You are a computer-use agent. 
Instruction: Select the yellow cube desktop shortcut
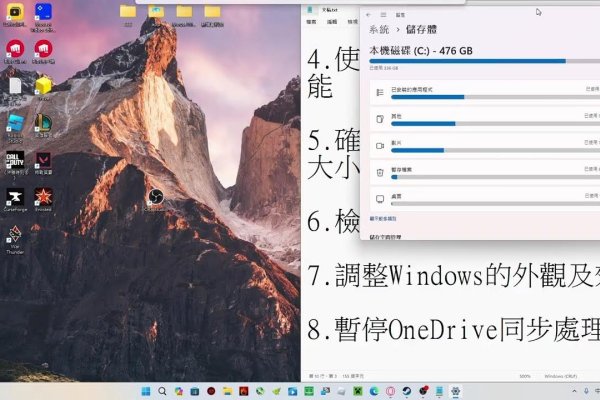(43, 86)
